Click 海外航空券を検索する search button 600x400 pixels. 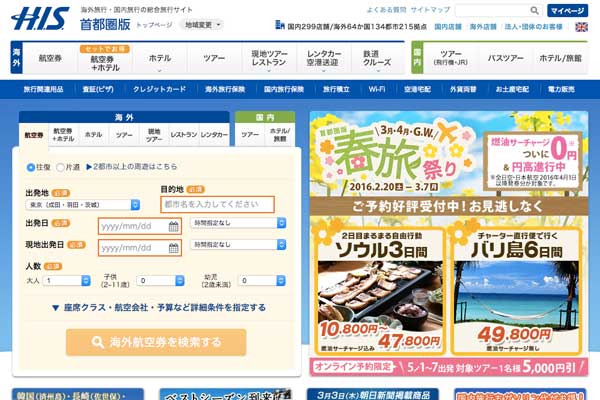(x=156, y=342)
